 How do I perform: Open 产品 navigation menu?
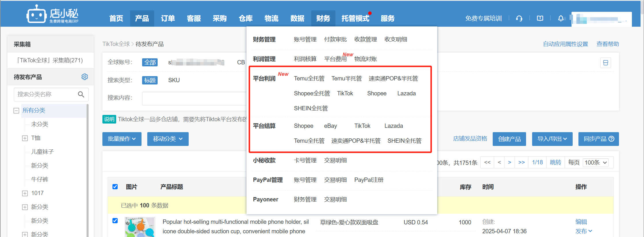click(142, 18)
